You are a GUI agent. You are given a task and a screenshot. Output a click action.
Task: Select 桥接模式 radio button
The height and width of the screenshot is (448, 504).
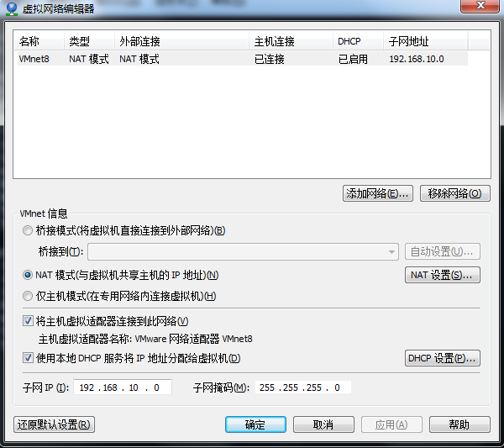[28, 230]
